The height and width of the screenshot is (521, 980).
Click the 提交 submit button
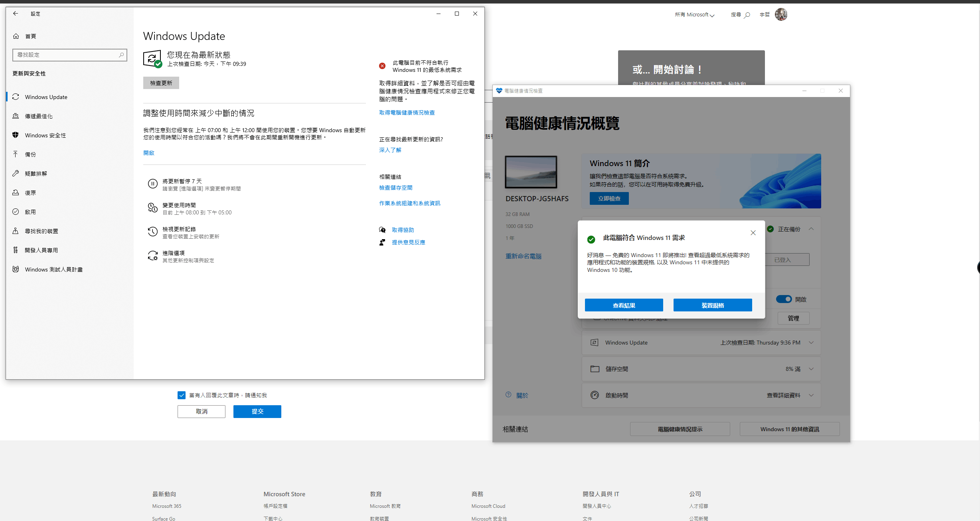pos(257,412)
